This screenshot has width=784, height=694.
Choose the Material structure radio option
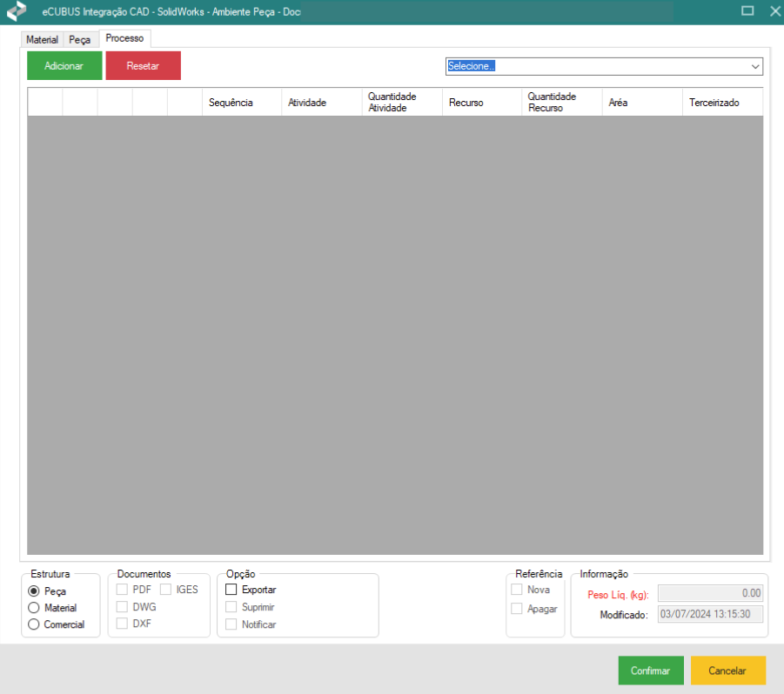tap(35, 608)
